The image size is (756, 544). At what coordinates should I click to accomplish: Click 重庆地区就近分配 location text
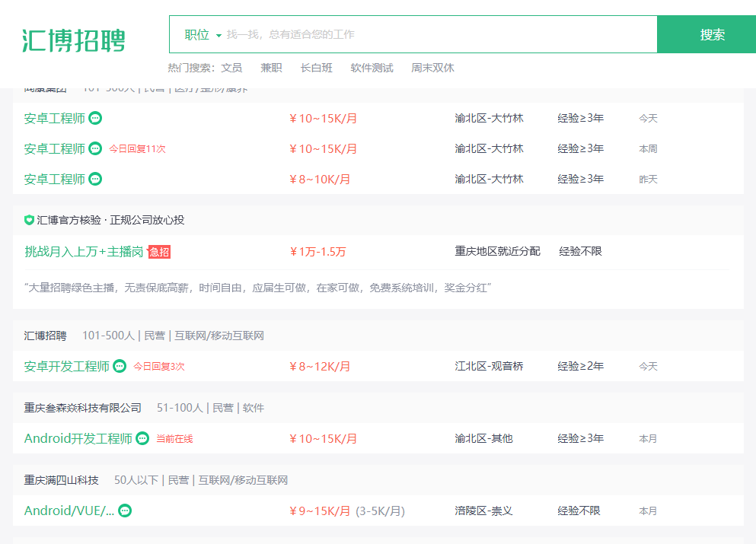tap(497, 251)
